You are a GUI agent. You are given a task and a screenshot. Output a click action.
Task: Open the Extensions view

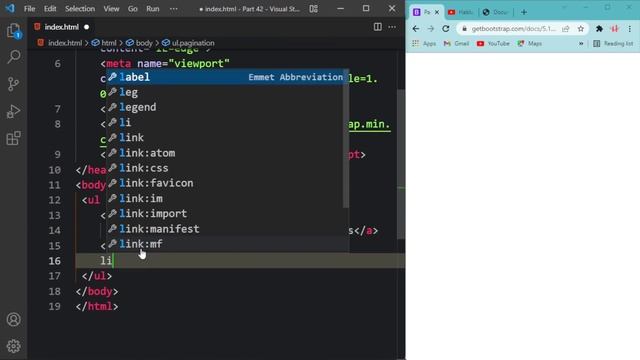tap(13, 138)
